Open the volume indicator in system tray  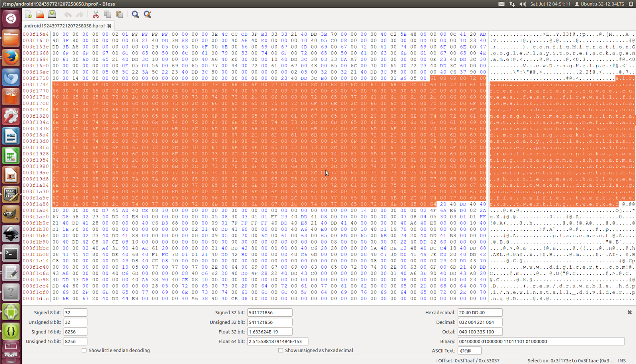click(x=522, y=4)
